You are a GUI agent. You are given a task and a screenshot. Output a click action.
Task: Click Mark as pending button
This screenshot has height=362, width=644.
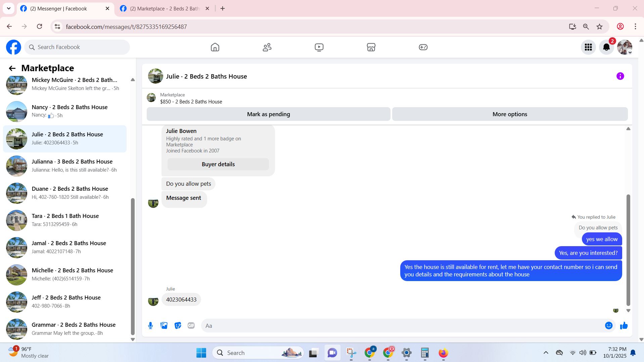(268, 114)
